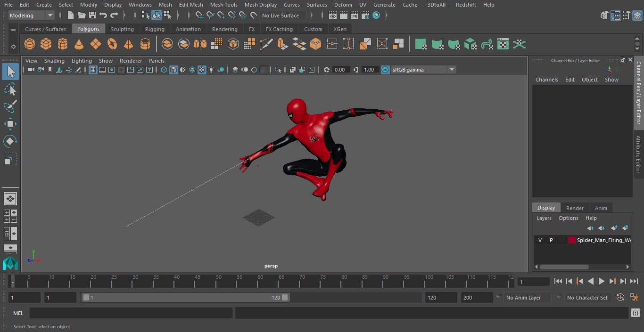Image resolution: width=644 pixels, height=332 pixels.
Task: Switch to the Sculpting shelf tab
Action: (x=122, y=29)
